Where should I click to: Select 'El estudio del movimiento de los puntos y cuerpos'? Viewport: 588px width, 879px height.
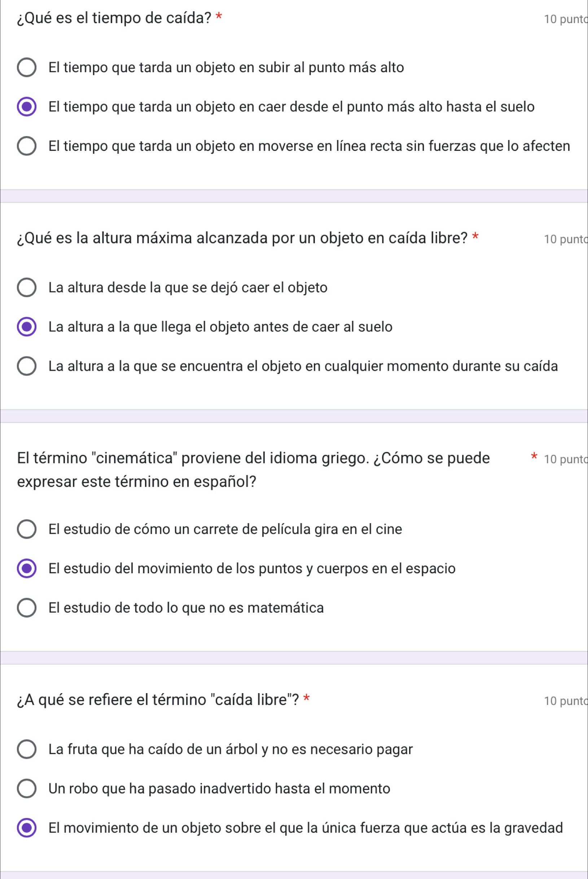point(27,569)
